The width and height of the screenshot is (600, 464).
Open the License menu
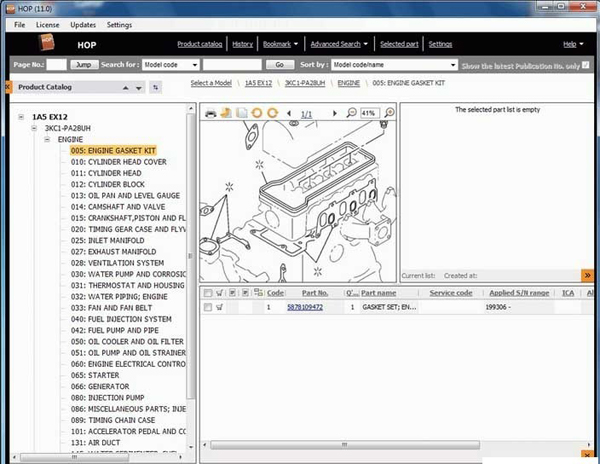48,24
